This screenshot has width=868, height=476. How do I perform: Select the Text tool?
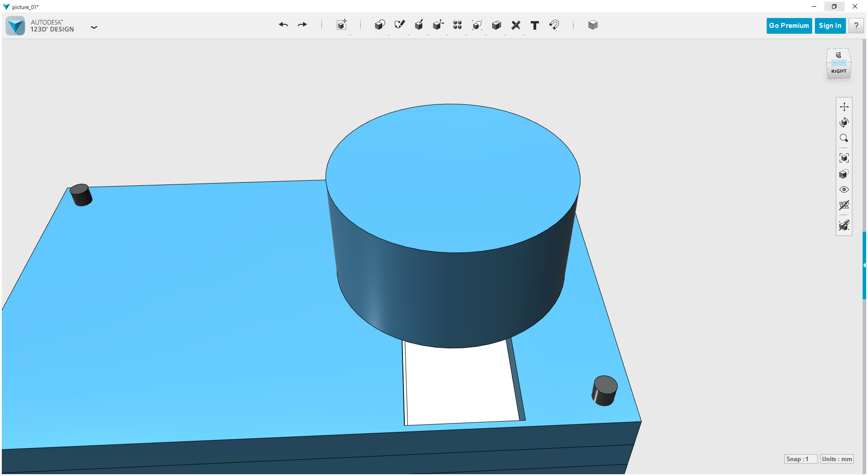tap(535, 25)
